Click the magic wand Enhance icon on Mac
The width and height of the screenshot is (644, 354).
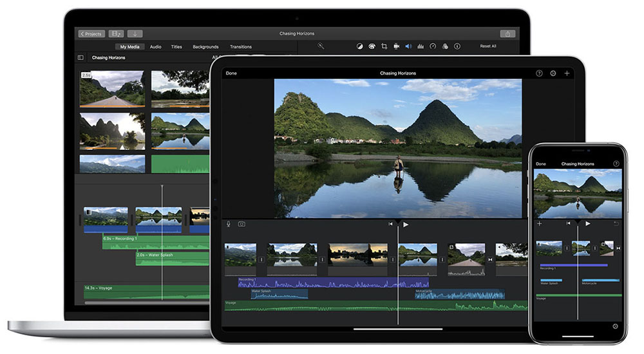point(321,46)
